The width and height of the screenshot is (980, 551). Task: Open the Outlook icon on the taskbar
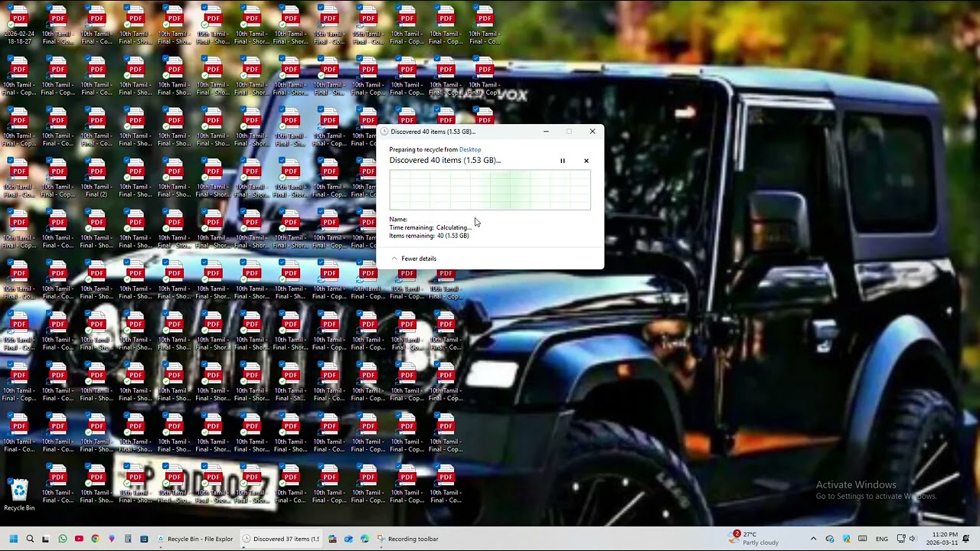tap(348, 539)
